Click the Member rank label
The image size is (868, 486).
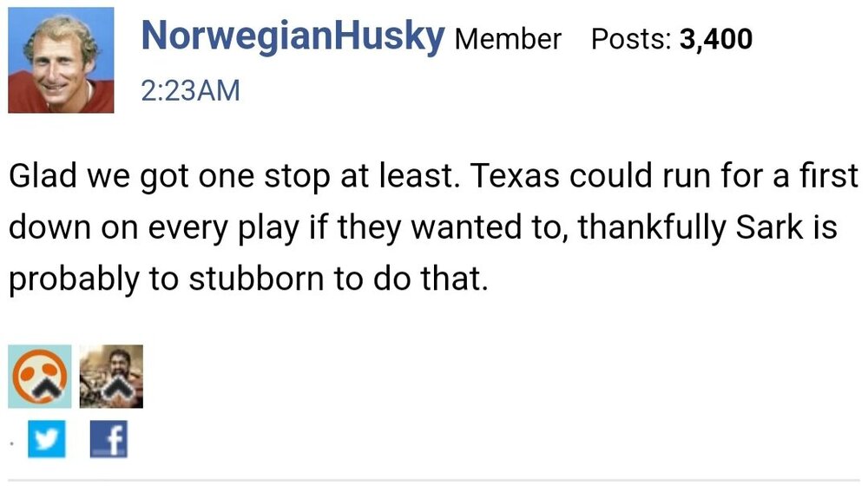508,40
